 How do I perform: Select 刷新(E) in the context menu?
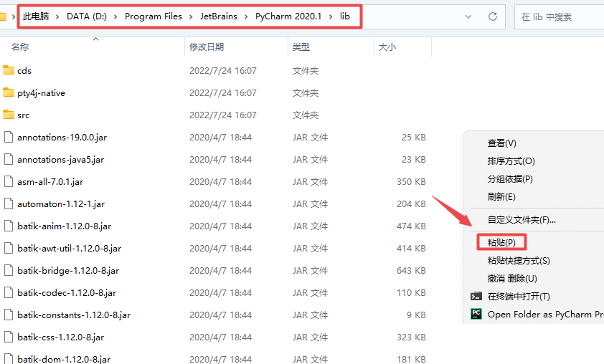point(501,196)
